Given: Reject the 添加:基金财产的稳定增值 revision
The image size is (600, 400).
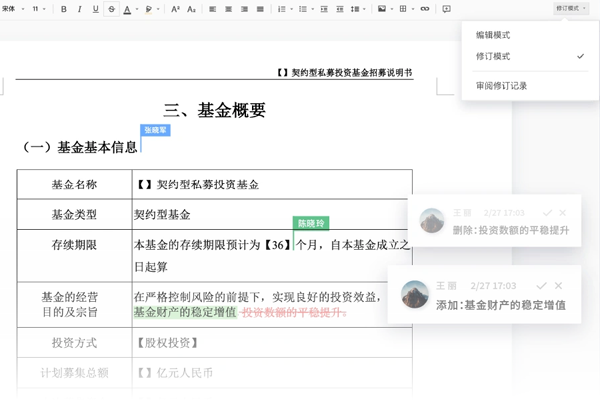Looking at the screenshot, I should (561, 286).
